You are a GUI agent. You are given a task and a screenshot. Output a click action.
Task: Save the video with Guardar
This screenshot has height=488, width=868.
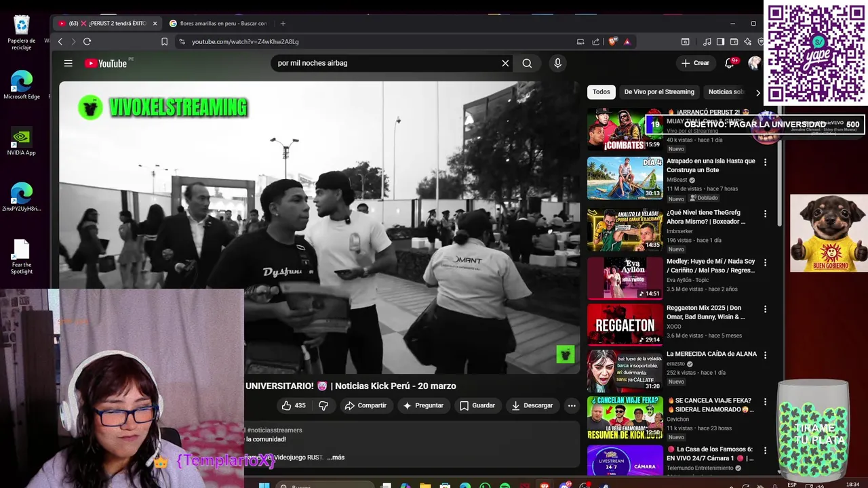(477, 405)
